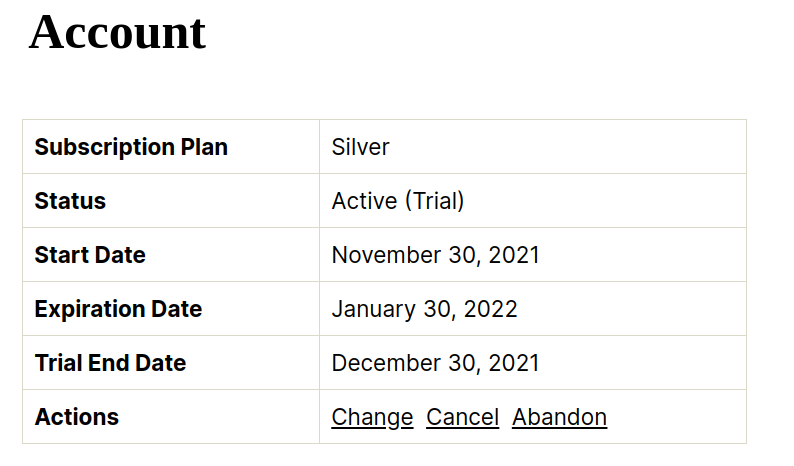Viewport: 794px width, 466px height.
Task: Select the December 30, 2021 trial end value
Action: coord(435,363)
